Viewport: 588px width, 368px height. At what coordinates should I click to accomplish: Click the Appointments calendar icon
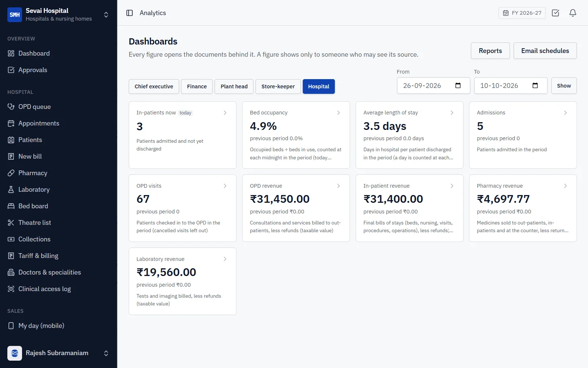(11, 123)
